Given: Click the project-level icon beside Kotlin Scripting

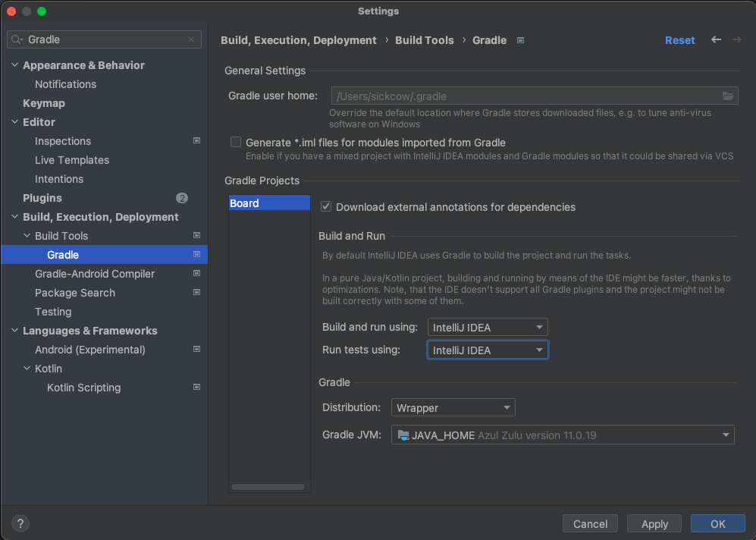Looking at the screenshot, I should point(196,387).
